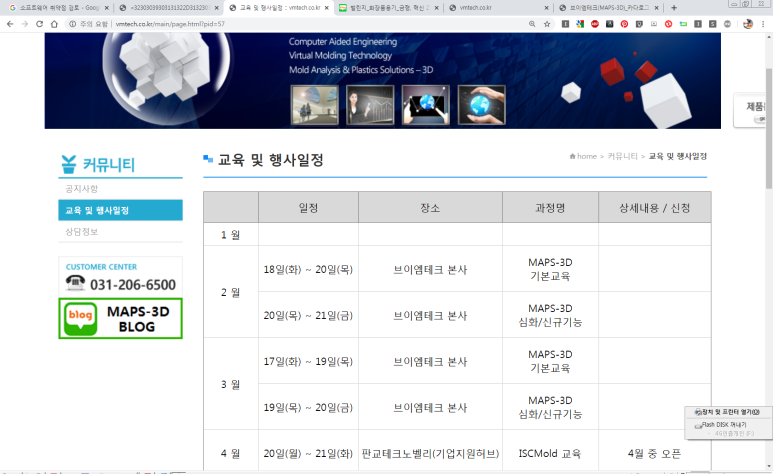This screenshot has width=773, height=474.
Task: Click the 커뮤니티 breadcrumb link
Action: click(622, 156)
